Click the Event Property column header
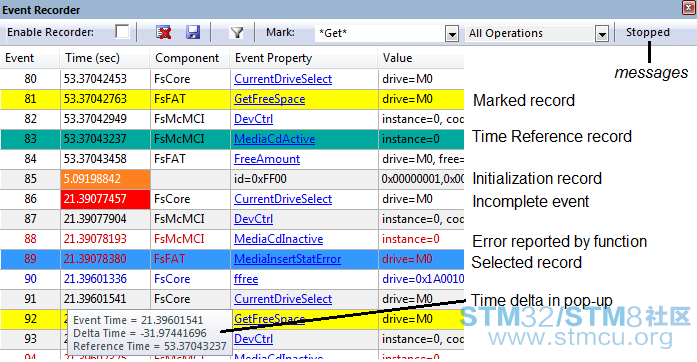The height and width of the screenshot is (362, 697). tap(273, 58)
